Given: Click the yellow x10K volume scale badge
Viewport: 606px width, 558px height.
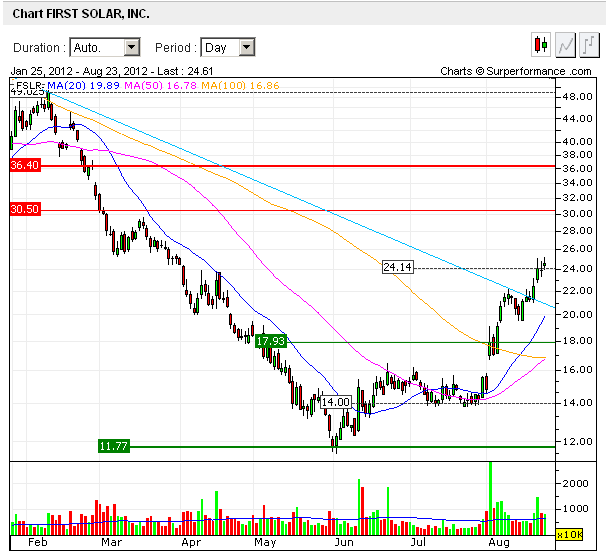Looking at the screenshot, I should pyautogui.click(x=569, y=535).
